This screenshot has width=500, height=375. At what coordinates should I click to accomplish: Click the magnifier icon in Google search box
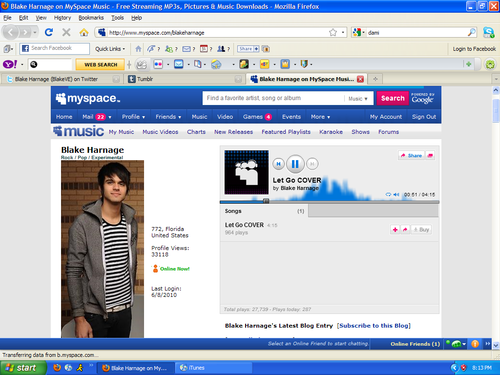click(472, 32)
